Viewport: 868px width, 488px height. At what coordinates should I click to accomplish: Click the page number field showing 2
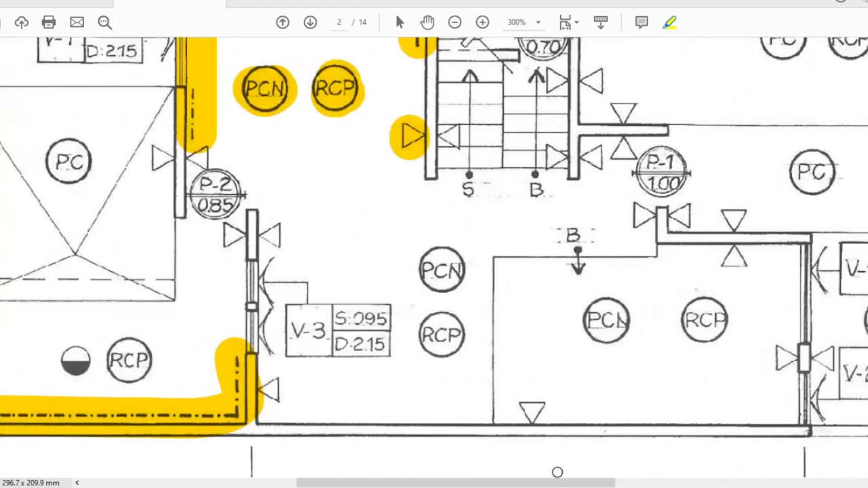click(339, 22)
